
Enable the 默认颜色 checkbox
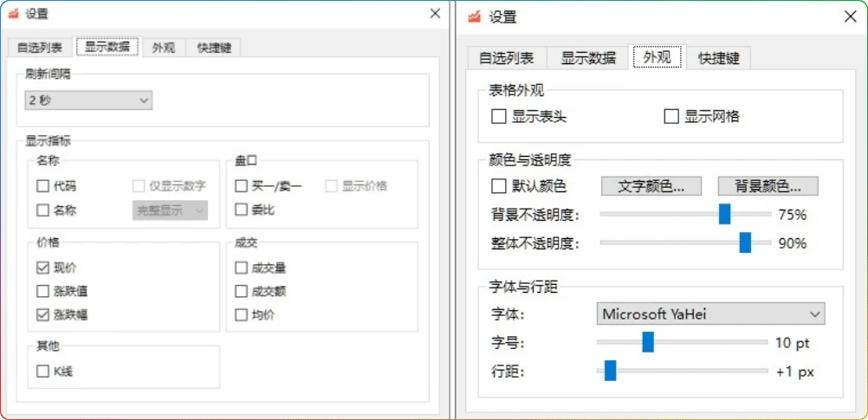[x=499, y=186]
